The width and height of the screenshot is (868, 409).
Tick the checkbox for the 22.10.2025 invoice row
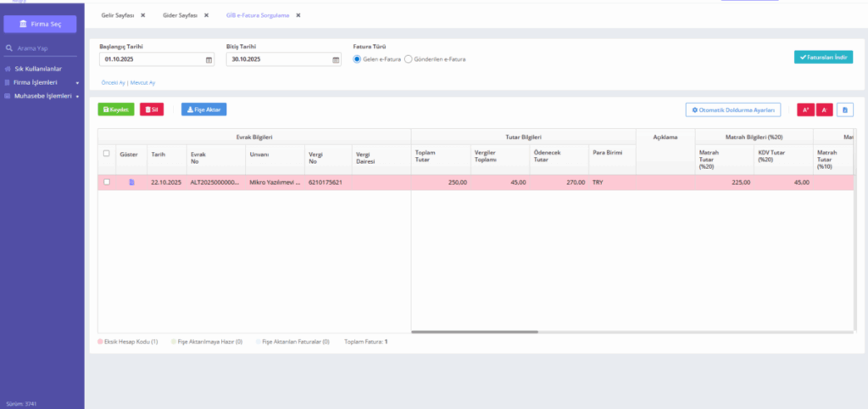click(x=107, y=182)
